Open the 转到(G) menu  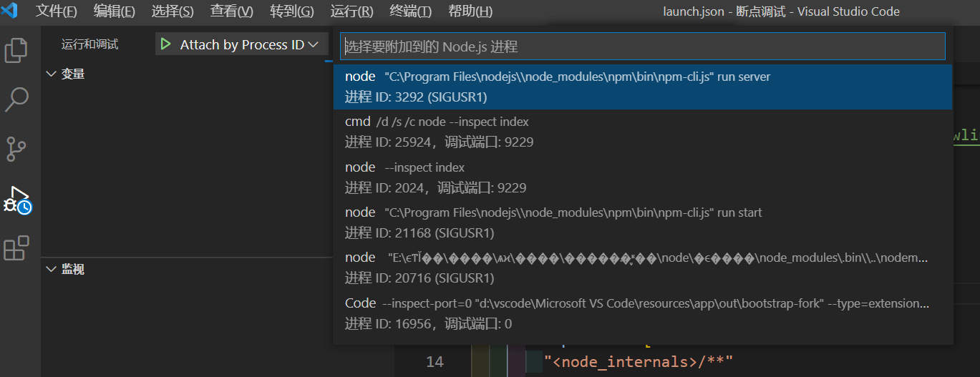292,11
